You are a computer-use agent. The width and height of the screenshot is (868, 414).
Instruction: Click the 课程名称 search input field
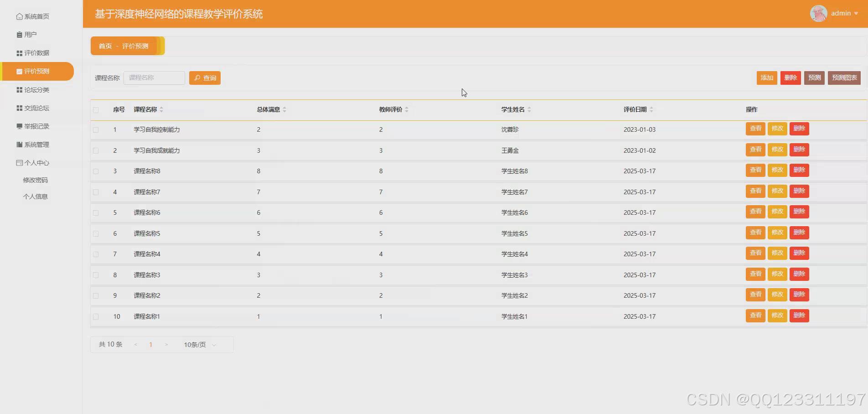(x=154, y=78)
